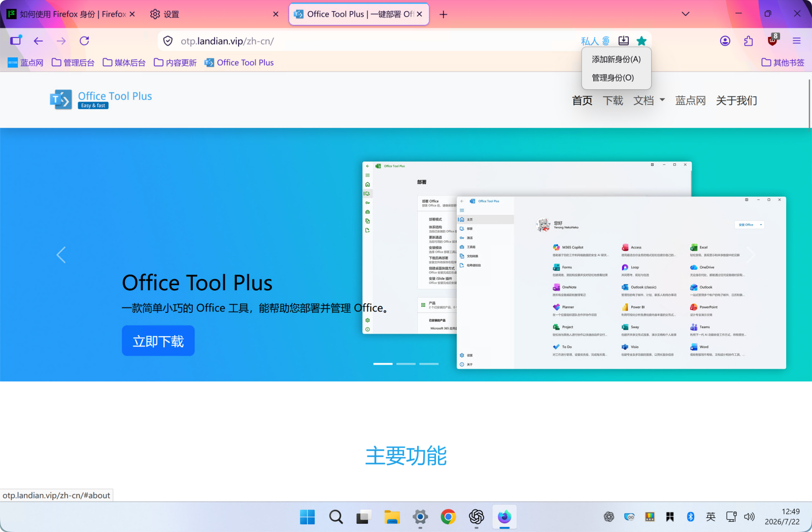The image size is (812, 532).
Task: Open the uBlock Origin extension icon
Action: click(772, 41)
